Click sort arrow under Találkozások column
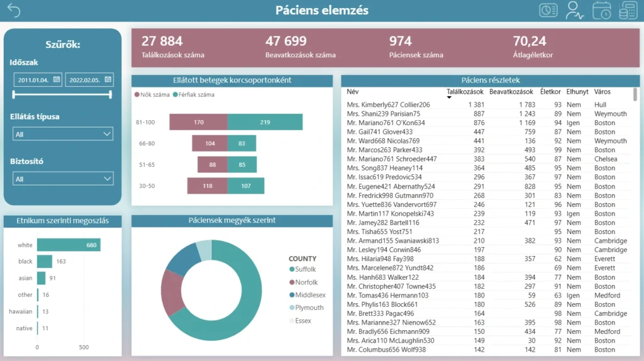This screenshot has height=361, width=644. pos(449,98)
